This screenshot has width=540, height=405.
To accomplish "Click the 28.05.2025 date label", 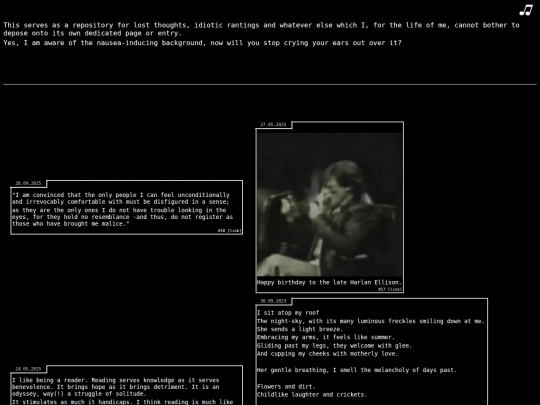I will pos(28,183).
